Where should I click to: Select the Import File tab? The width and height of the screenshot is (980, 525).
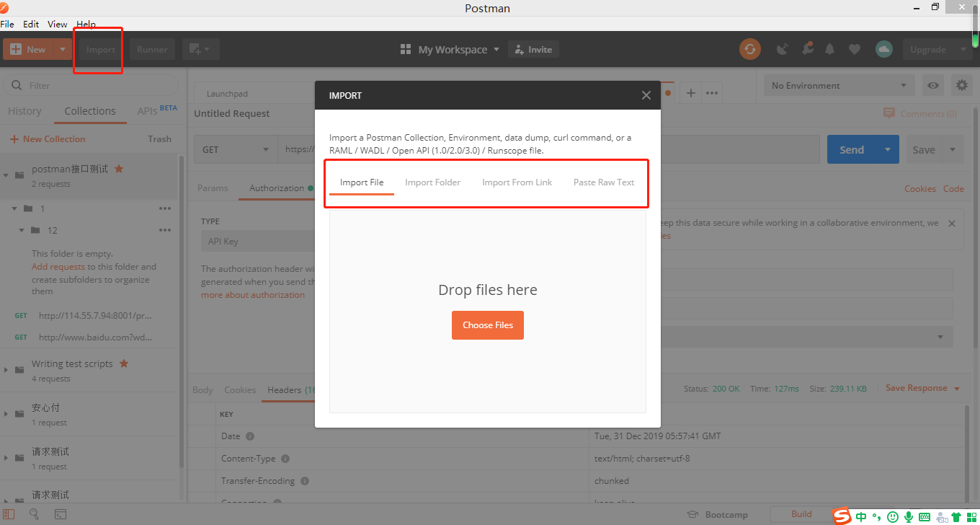click(362, 182)
